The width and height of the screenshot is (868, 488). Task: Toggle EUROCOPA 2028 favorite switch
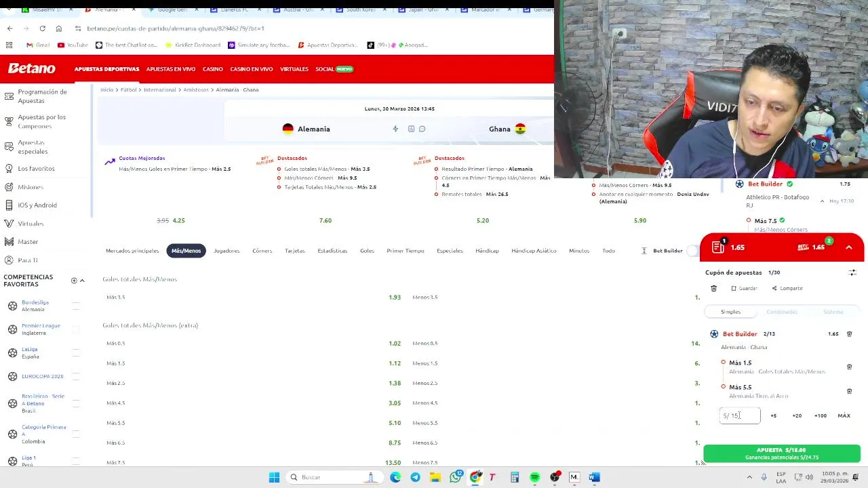(76, 376)
